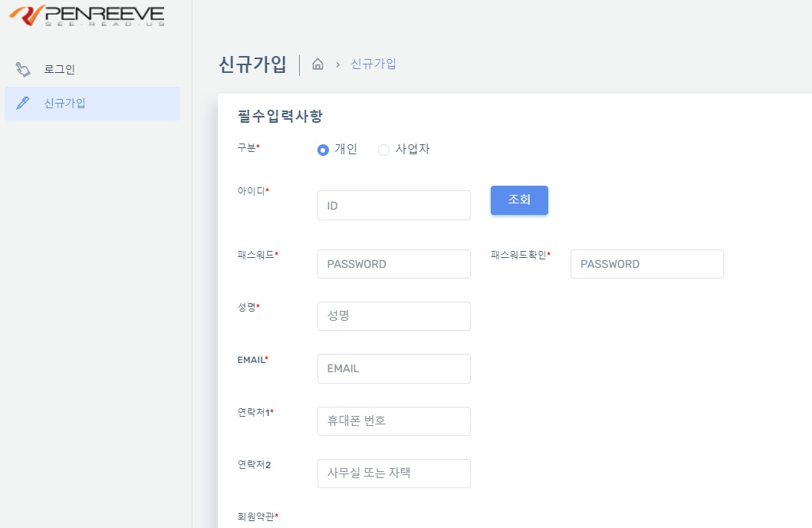This screenshot has width=812, height=528.
Task: Click the 패스워드확인 confirmation field
Action: coord(646,263)
